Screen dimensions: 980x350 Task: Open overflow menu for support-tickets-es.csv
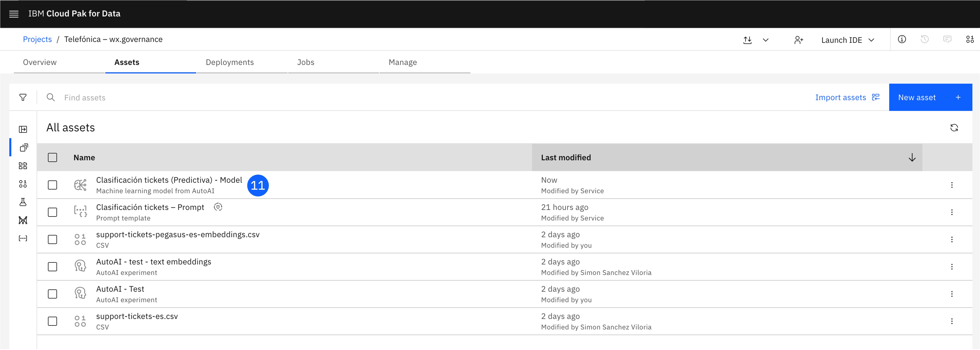point(951,322)
